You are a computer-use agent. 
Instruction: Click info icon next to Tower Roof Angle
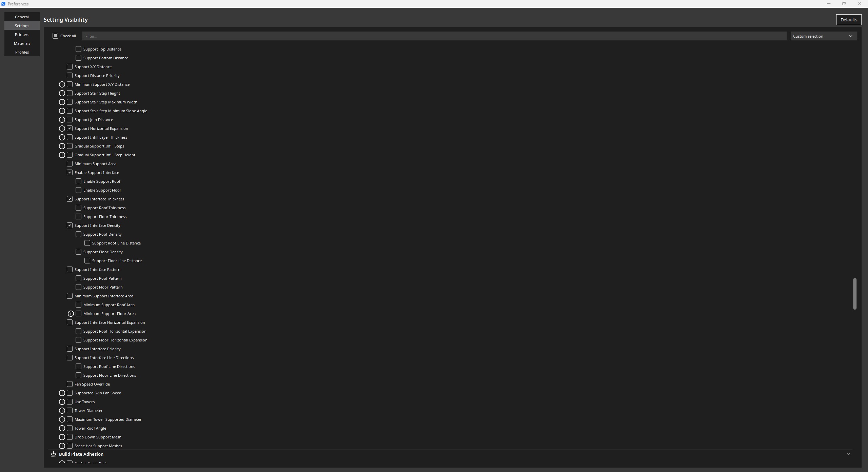62,428
